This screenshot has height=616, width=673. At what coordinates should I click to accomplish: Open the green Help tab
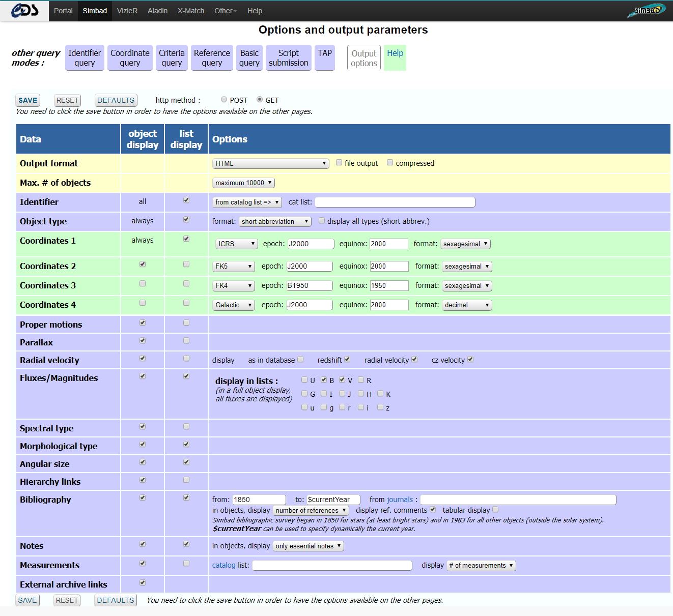395,57
